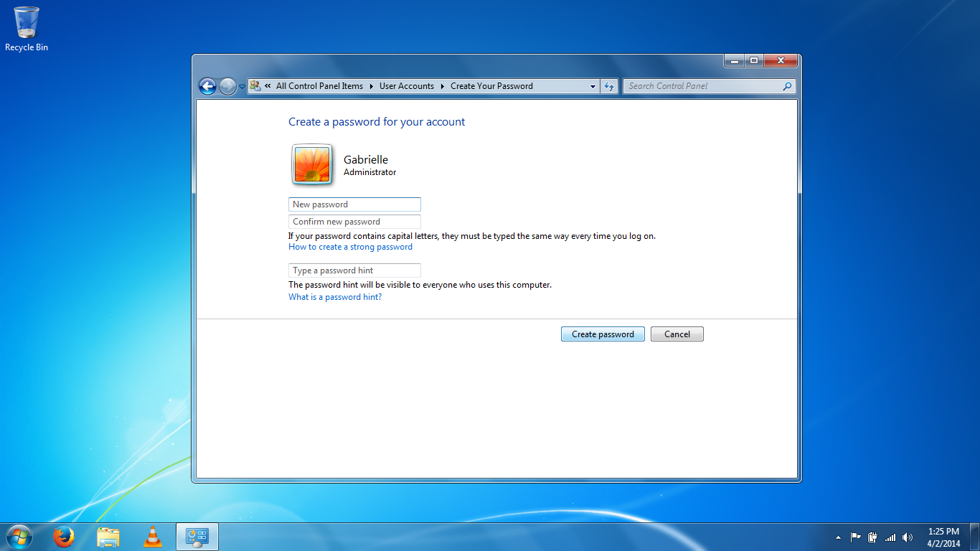Close the Control Panel window

click(780, 61)
